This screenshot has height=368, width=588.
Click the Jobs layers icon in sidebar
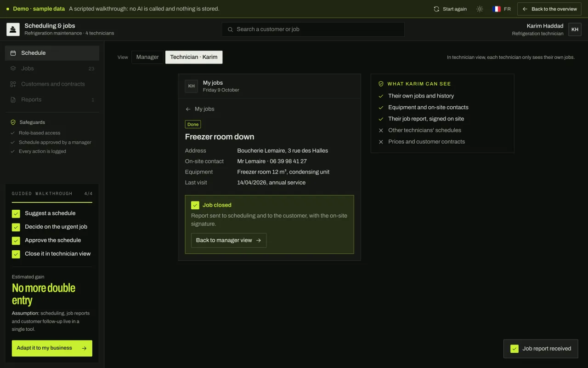tap(13, 69)
